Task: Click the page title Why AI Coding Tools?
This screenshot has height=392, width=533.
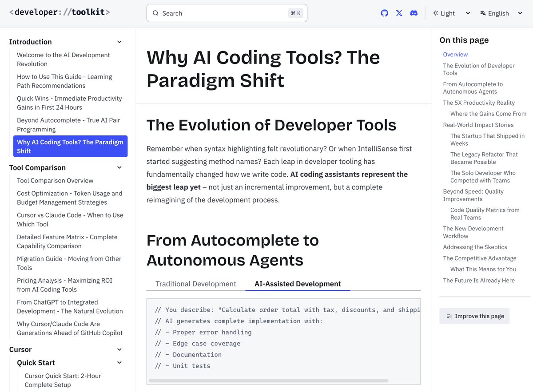Action: click(263, 69)
